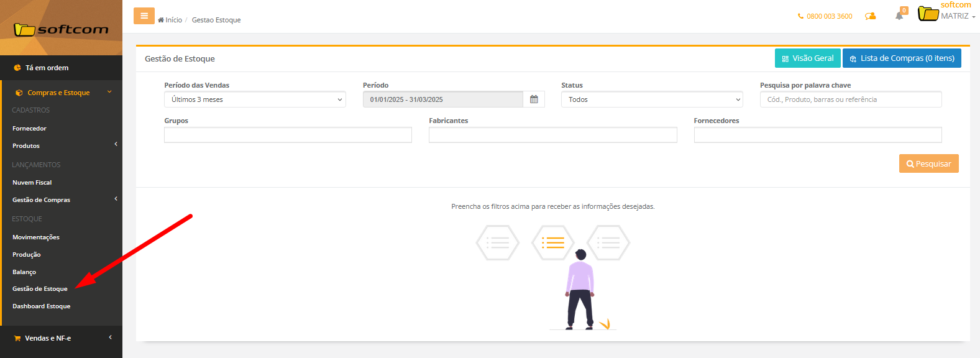Image resolution: width=980 pixels, height=358 pixels.
Task: Expand the MATRIZ account dropdown
Action: click(958, 16)
